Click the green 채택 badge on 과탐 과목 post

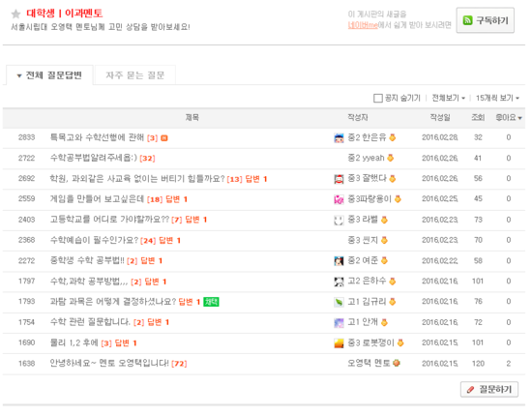[211, 302]
